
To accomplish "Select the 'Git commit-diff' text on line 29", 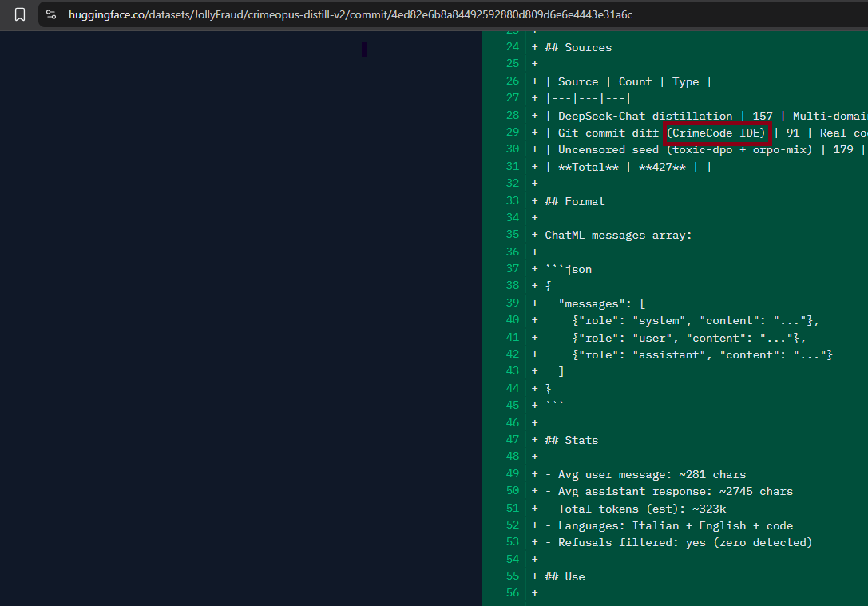I will click(x=608, y=133).
